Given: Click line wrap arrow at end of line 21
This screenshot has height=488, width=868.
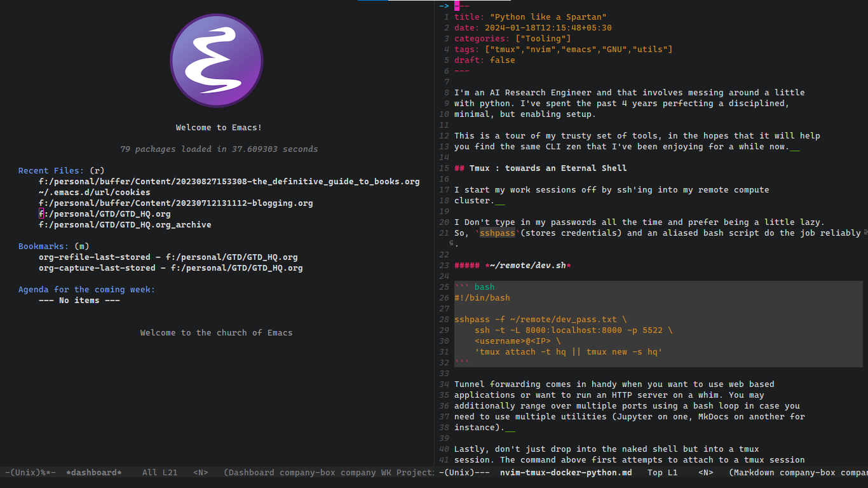Looking at the screenshot, I should 865,233.
